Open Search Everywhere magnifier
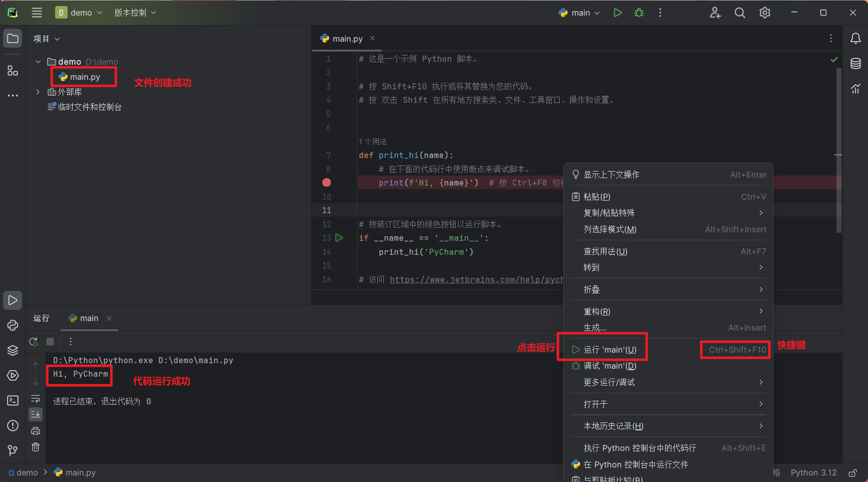The image size is (868, 482). coord(740,13)
